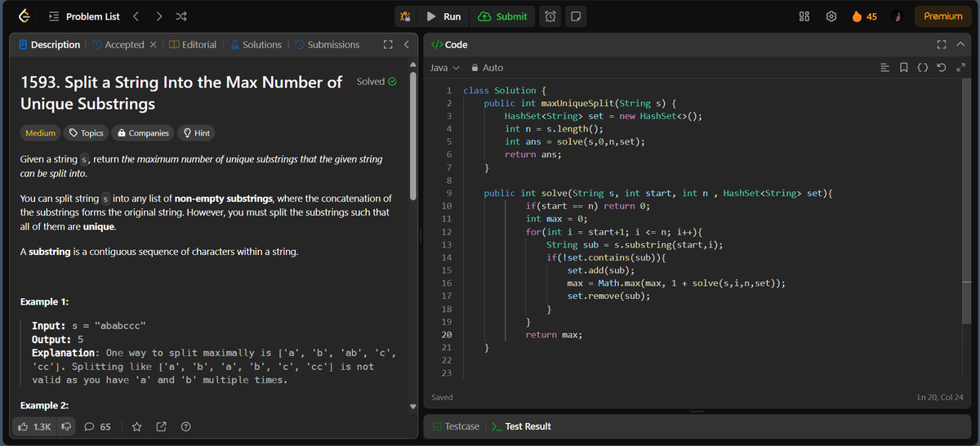Reveal the Hint
This screenshot has width=980, height=446.
[197, 133]
